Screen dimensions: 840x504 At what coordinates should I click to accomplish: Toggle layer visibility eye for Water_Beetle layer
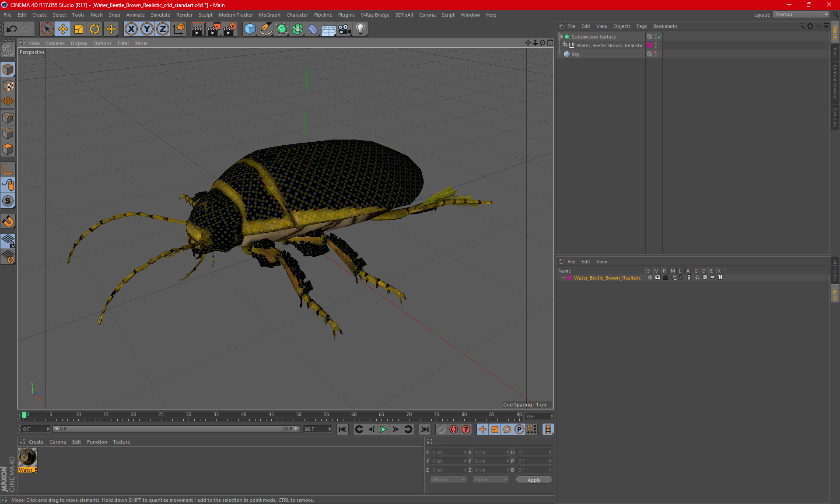coord(658,277)
